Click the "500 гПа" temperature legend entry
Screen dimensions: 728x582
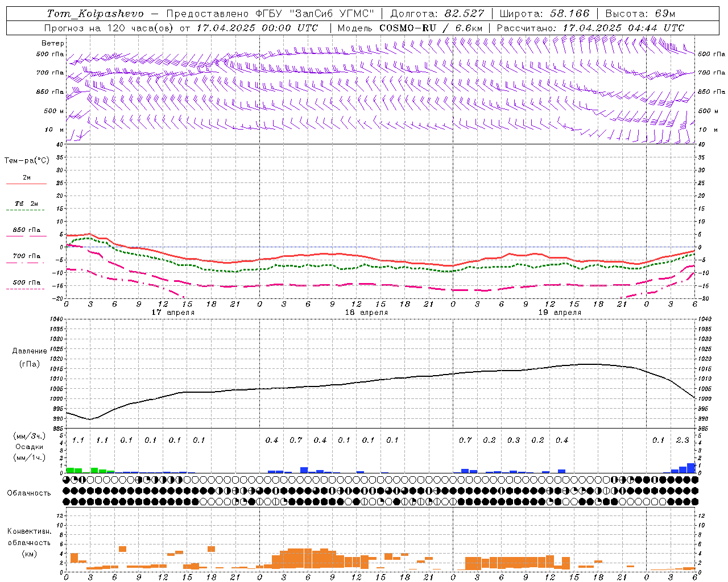point(26,282)
